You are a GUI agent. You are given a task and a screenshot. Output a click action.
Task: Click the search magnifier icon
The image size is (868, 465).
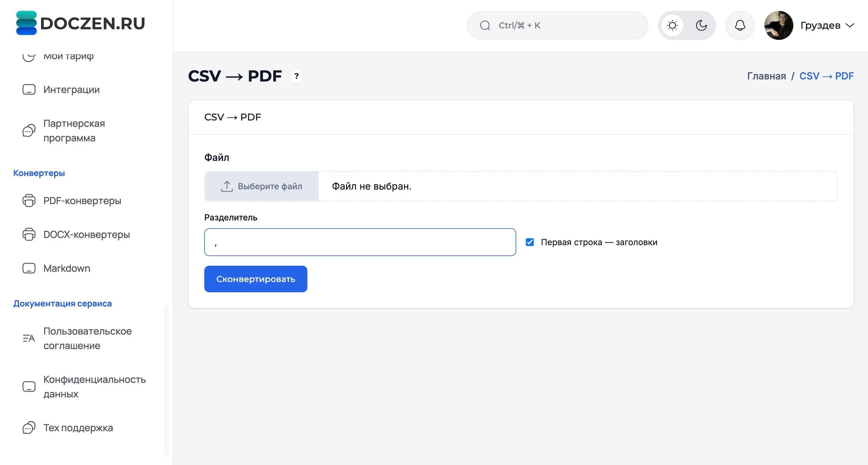[485, 25]
